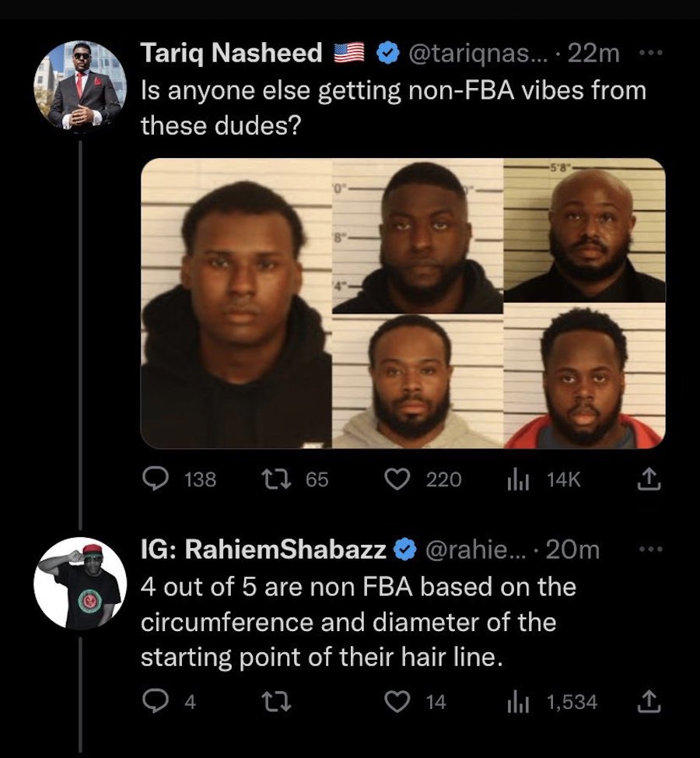The height and width of the screenshot is (758, 700).
Task: View analytics showing 1,534 views
Action: (518, 702)
